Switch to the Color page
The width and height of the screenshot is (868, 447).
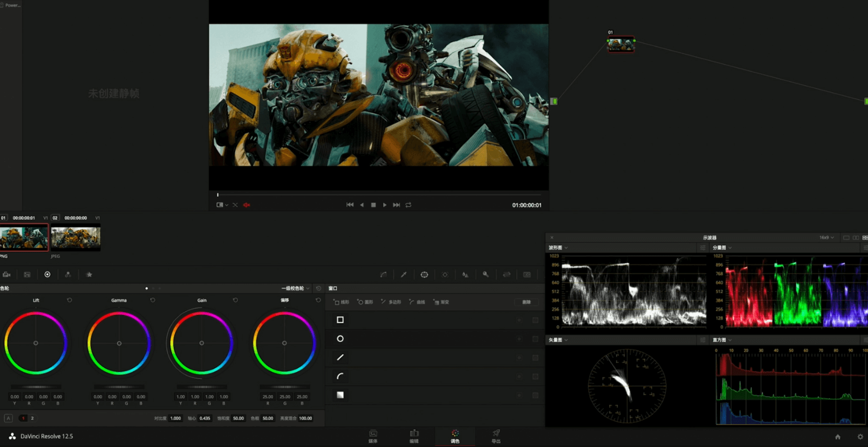pos(455,437)
